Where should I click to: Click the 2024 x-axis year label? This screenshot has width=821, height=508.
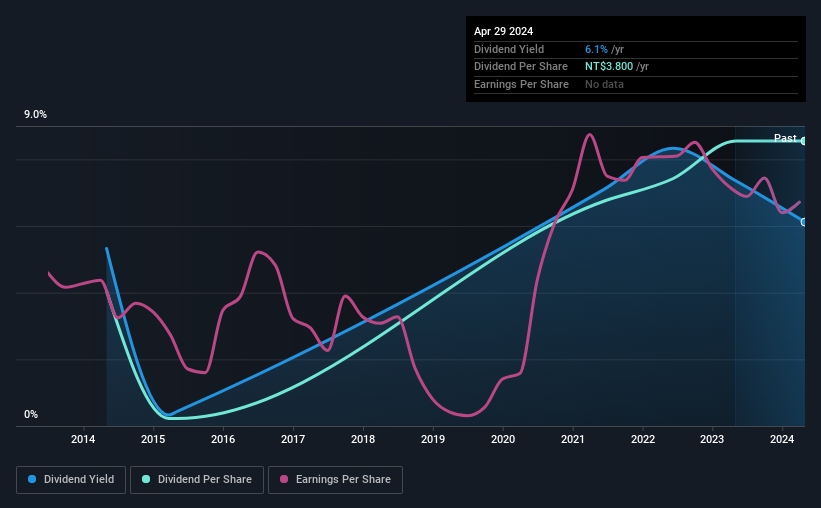[782, 439]
